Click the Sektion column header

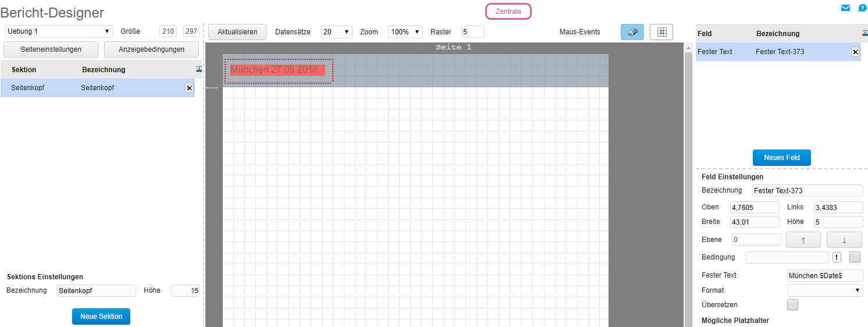click(24, 70)
